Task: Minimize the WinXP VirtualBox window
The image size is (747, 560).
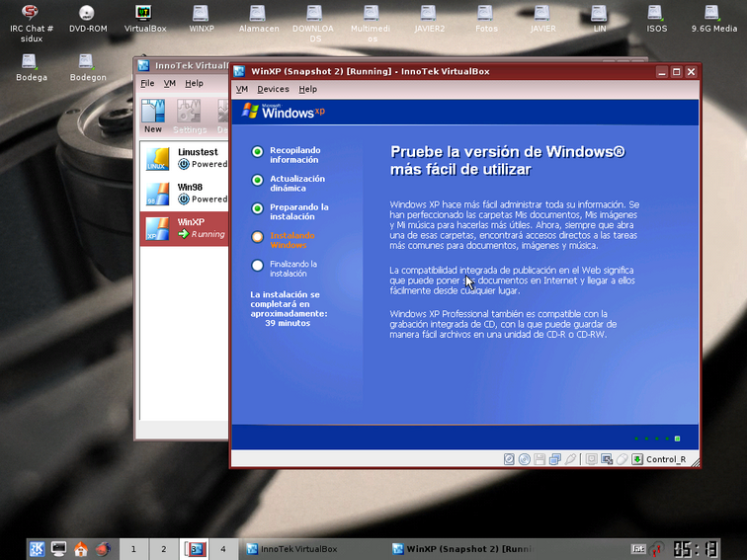Action: coord(661,72)
